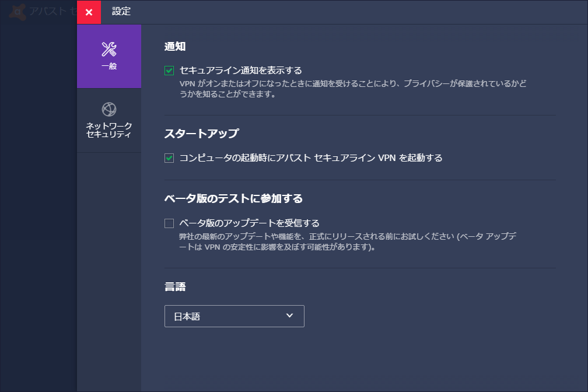Click the globe network security icon
The width and height of the screenshot is (588, 392).
click(x=108, y=108)
